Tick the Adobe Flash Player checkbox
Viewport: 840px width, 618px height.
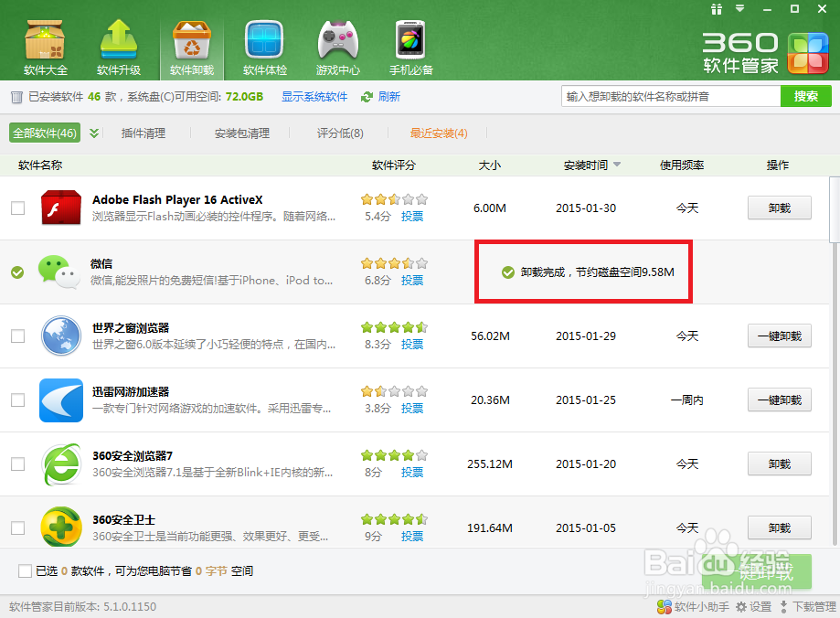click(17, 208)
